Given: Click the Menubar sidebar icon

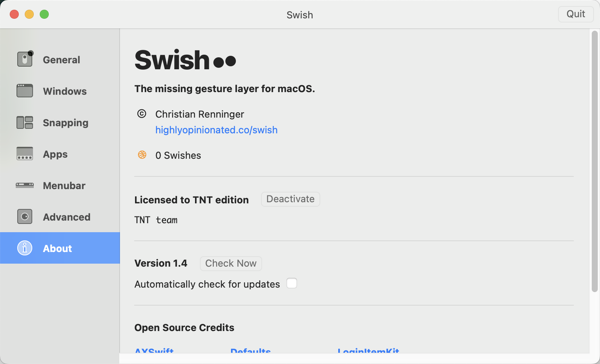Looking at the screenshot, I should pyautogui.click(x=25, y=185).
